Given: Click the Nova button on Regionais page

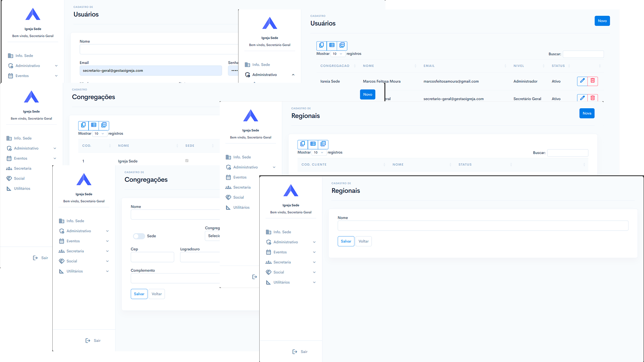Looking at the screenshot, I should 587,113.
